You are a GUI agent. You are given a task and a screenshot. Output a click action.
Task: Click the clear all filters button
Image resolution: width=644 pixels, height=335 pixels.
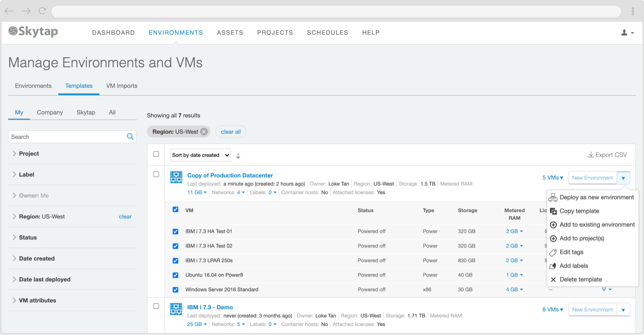pos(231,132)
